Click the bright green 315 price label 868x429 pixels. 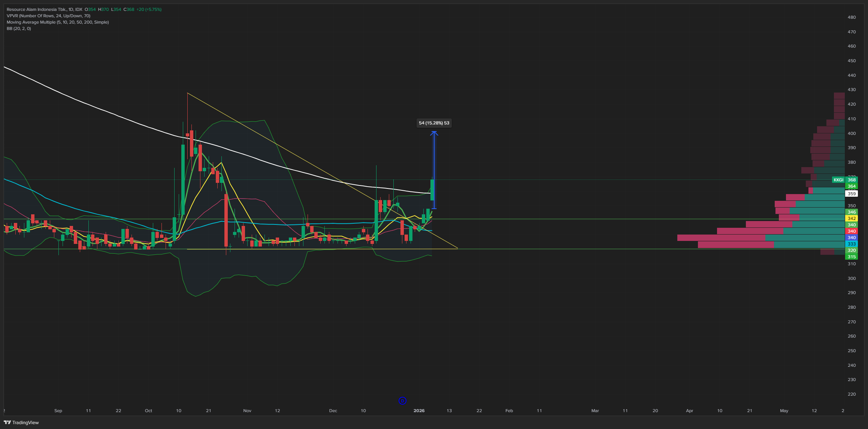pos(852,257)
